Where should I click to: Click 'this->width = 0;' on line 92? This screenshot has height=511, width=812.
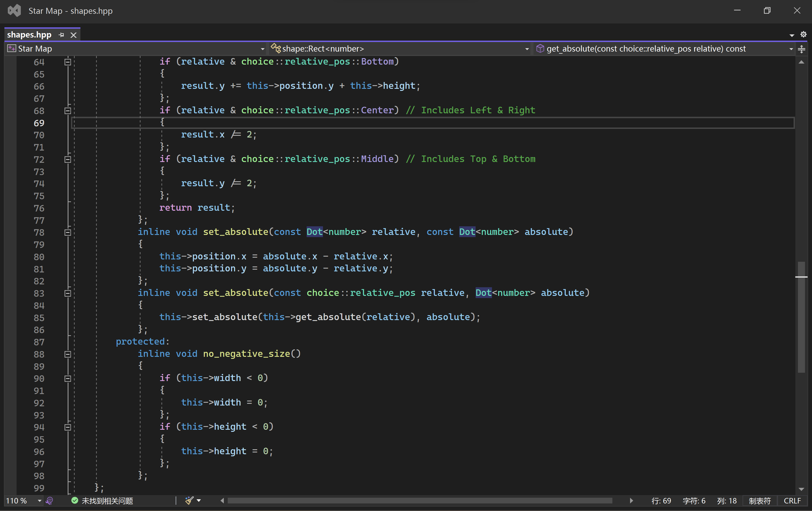point(224,402)
